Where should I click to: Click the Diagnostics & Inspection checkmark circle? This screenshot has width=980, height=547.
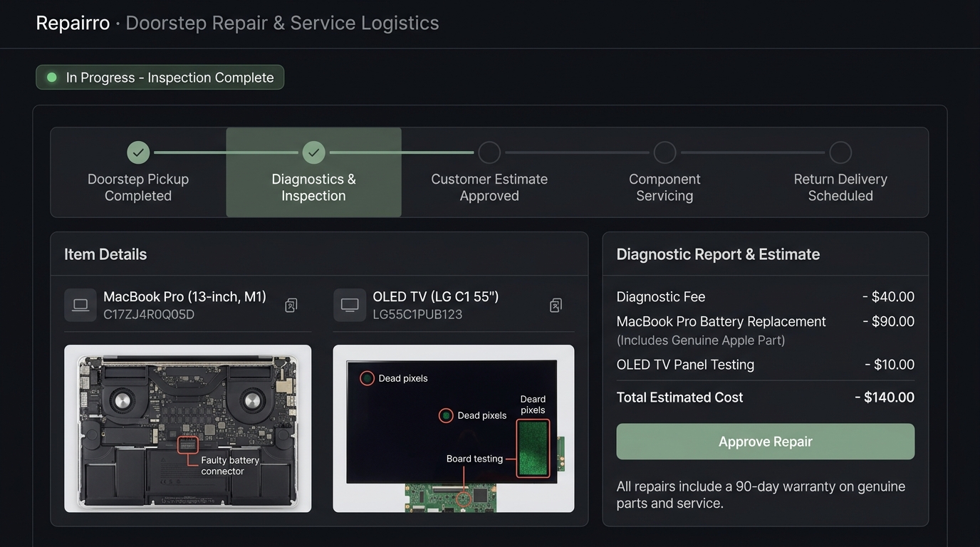313,152
